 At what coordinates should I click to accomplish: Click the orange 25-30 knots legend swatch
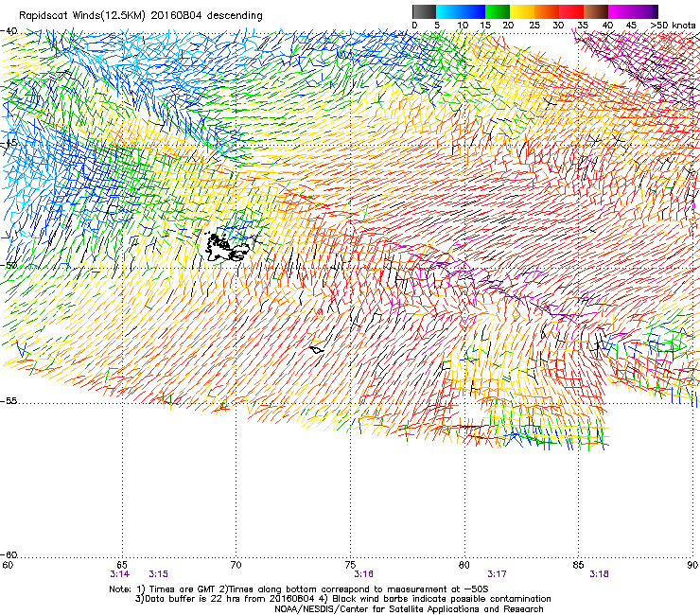(547, 11)
